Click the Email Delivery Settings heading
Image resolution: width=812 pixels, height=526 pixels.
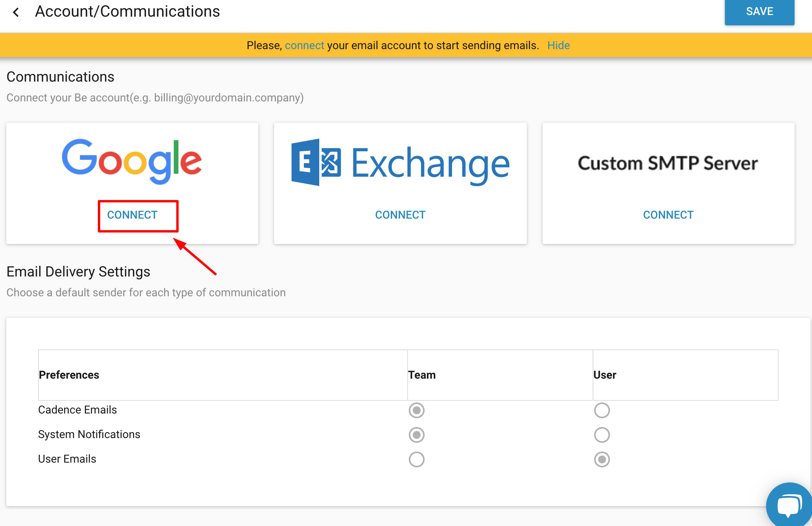click(x=78, y=272)
